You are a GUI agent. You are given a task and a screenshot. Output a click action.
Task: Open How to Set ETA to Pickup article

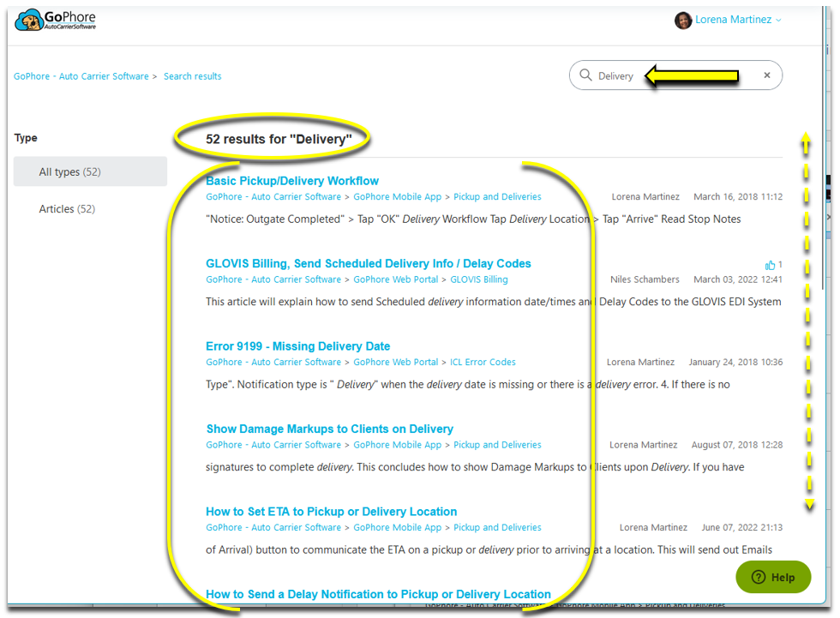coord(331,512)
